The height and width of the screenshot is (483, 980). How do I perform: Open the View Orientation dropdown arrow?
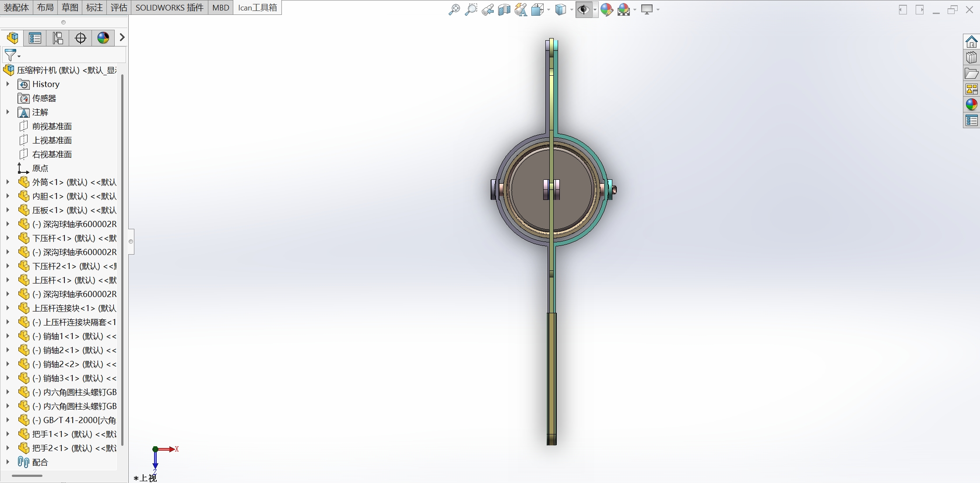(x=548, y=10)
